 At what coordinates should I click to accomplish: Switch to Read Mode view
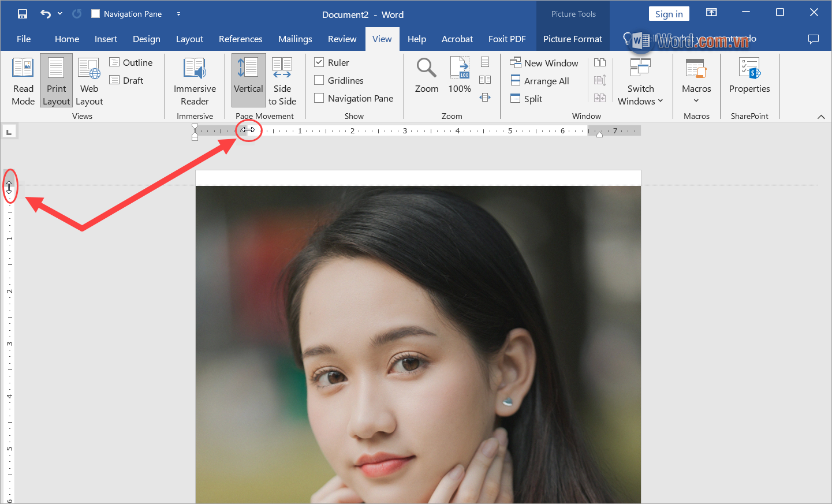(23, 81)
